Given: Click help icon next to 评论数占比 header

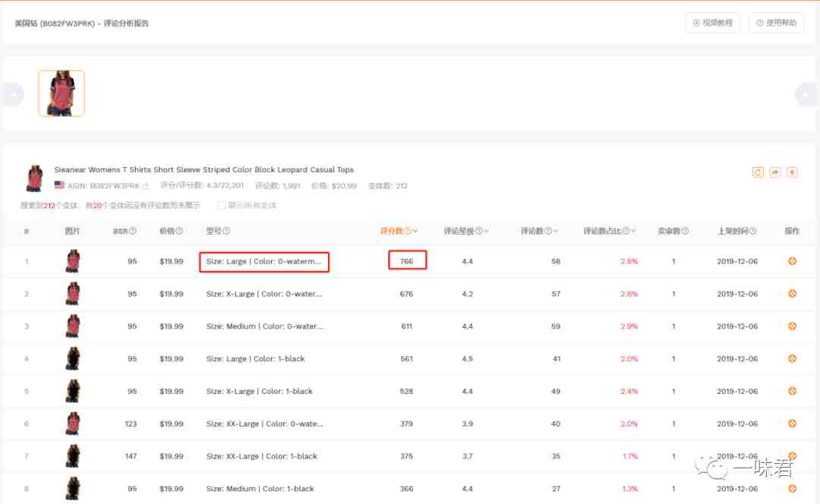Looking at the screenshot, I should pyautogui.click(x=626, y=231).
